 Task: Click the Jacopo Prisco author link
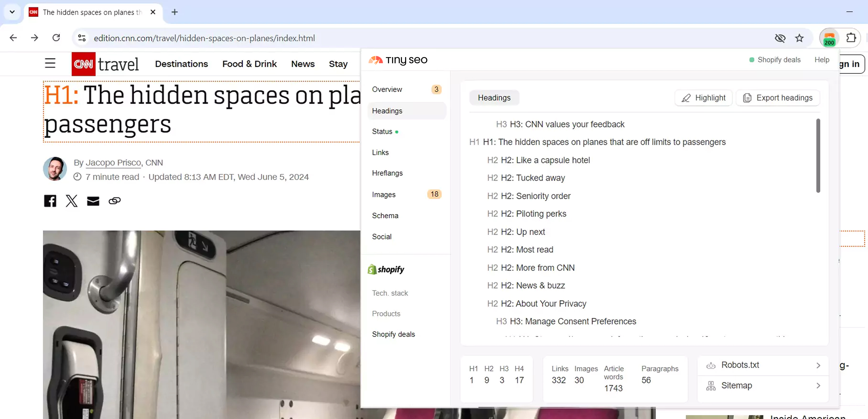click(113, 162)
